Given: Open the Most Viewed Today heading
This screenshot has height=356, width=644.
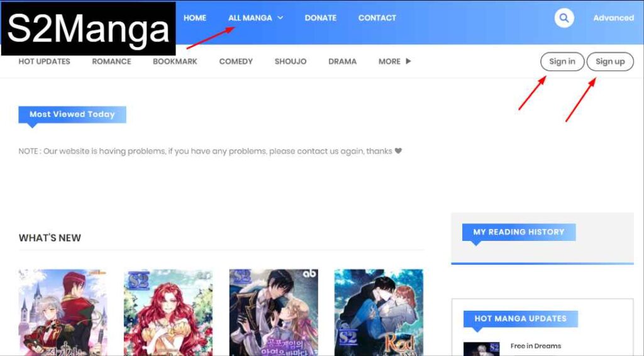Looking at the screenshot, I should pyautogui.click(x=72, y=114).
